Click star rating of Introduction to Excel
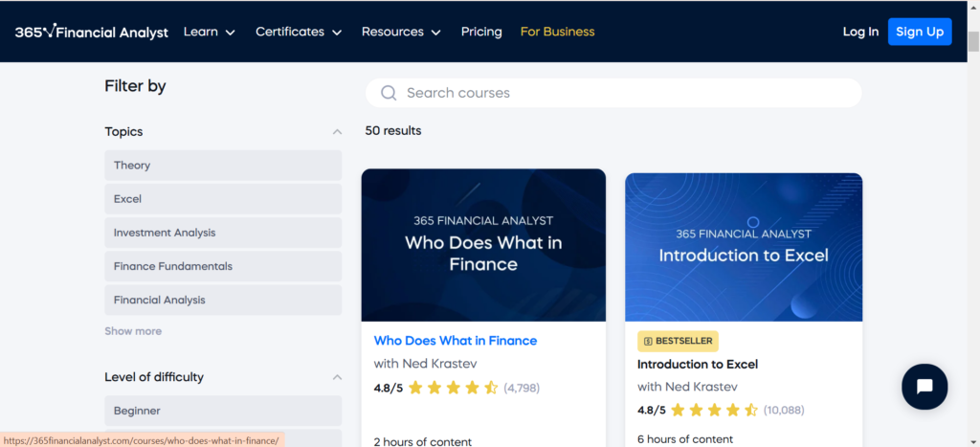The width and height of the screenshot is (980, 447). coord(714,411)
